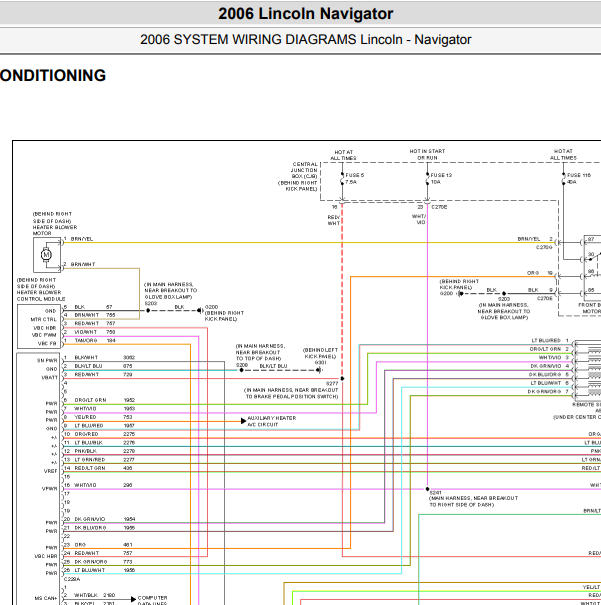Click the Fuse 116 40A fuse symbol
The width and height of the screenshot is (601, 605).
[564, 178]
